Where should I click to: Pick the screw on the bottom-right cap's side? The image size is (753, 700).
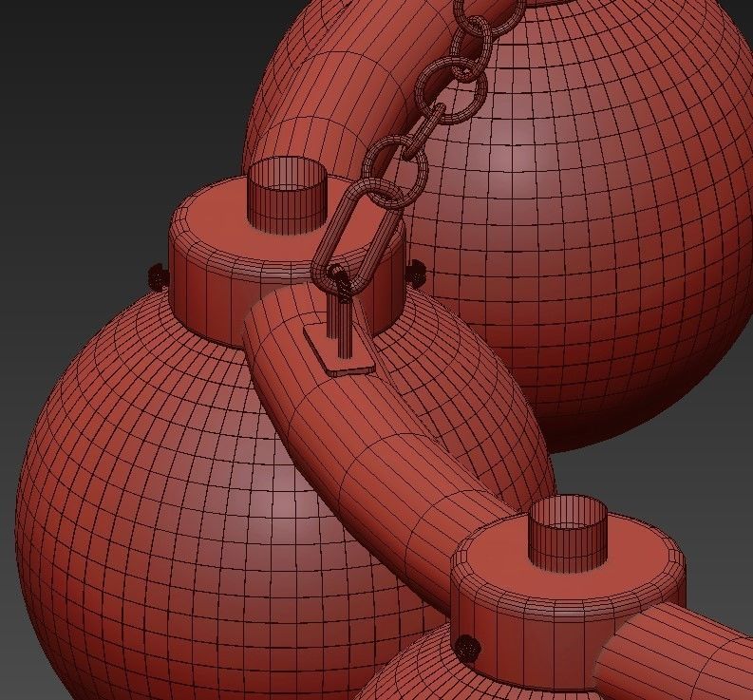[466, 647]
